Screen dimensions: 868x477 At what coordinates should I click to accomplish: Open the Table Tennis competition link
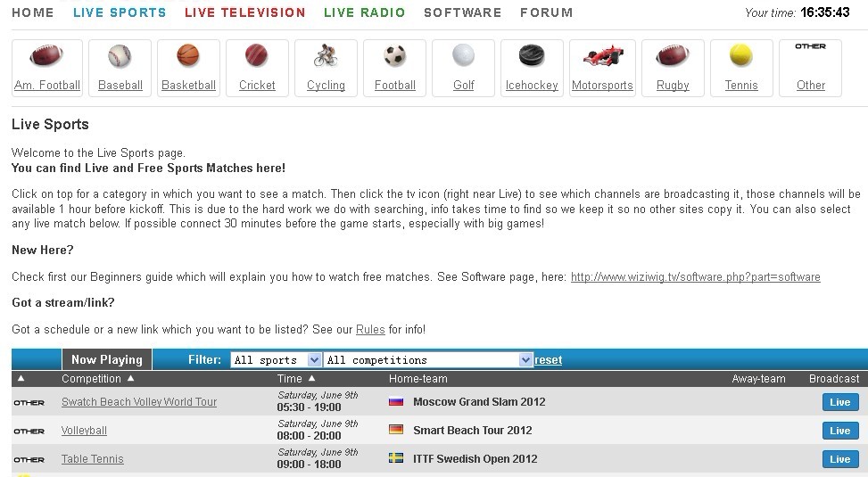point(93,459)
